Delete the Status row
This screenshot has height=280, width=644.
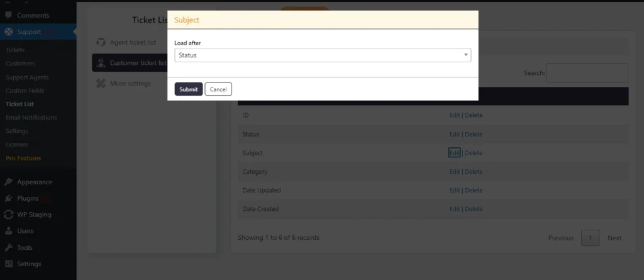tap(474, 135)
